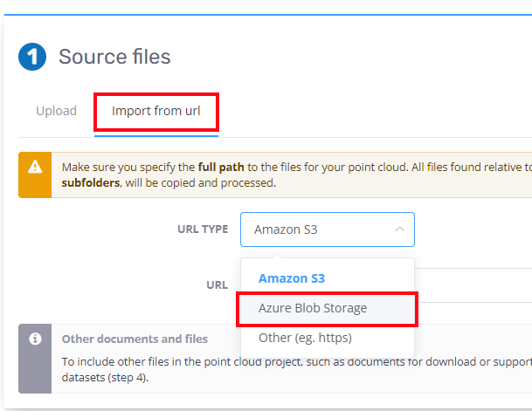Click the Amazon S3 selected value box

point(328,229)
